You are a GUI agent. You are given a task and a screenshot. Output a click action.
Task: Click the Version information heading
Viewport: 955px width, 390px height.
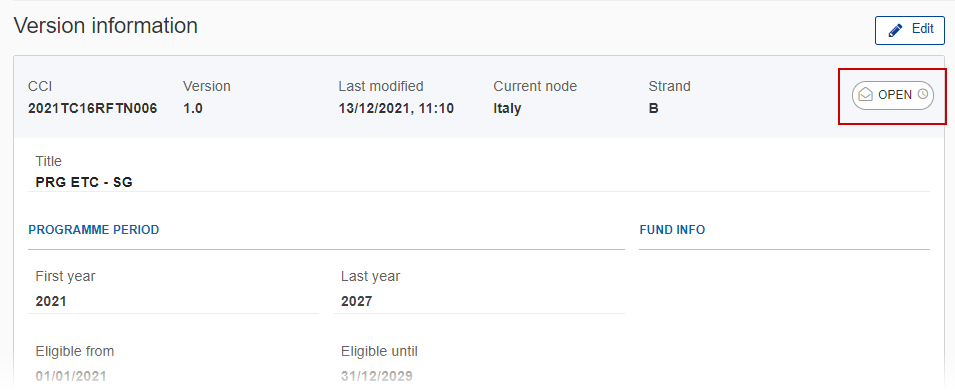coord(106,26)
